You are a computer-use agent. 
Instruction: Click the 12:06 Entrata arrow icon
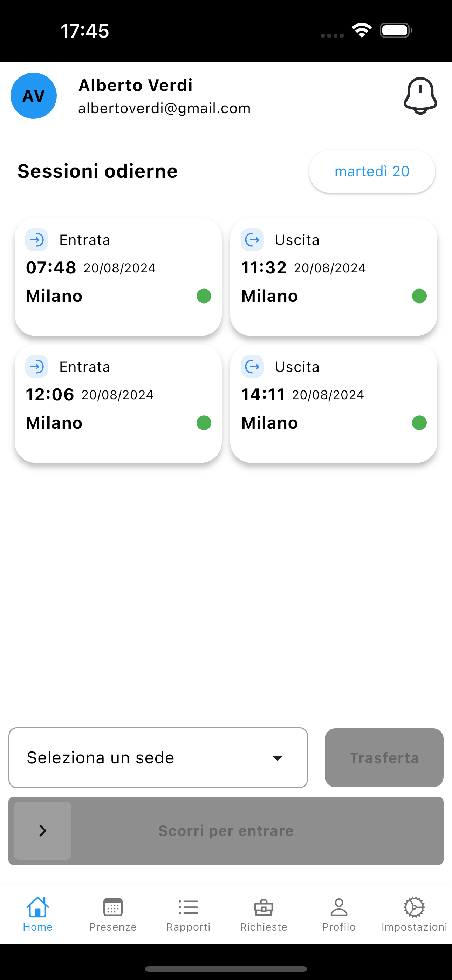[37, 366]
